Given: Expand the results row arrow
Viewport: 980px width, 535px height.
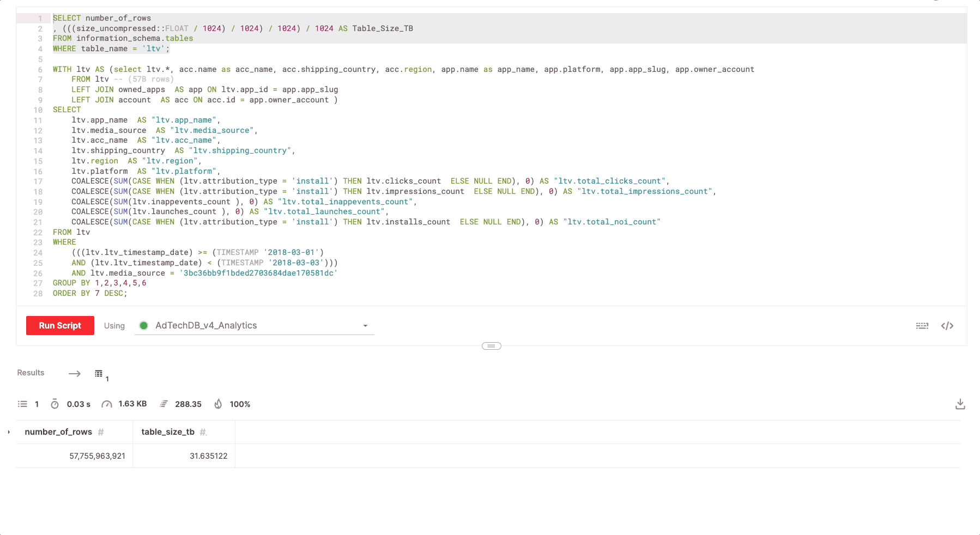Looking at the screenshot, I should [9, 432].
